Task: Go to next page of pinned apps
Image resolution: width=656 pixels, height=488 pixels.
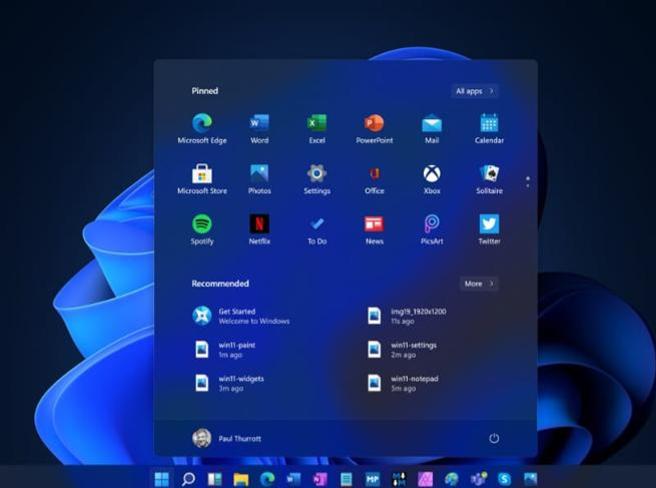Action: [527, 186]
